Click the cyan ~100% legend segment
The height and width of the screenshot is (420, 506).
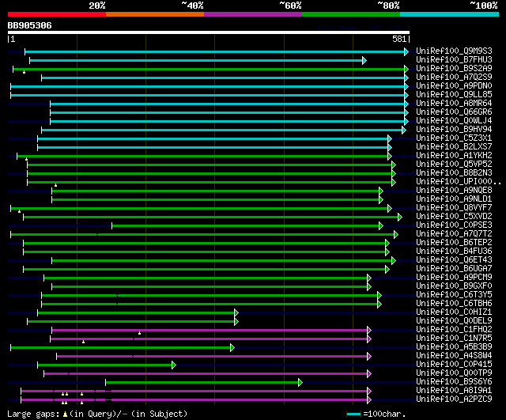click(x=449, y=14)
